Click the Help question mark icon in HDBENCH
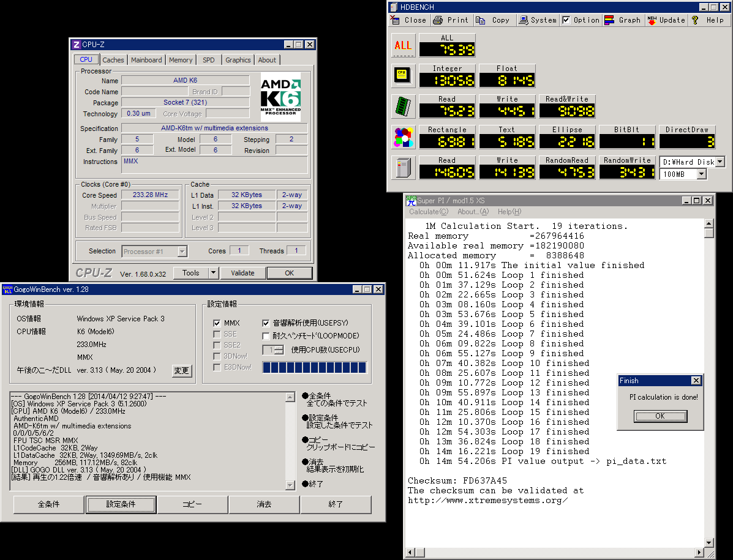 (x=695, y=20)
